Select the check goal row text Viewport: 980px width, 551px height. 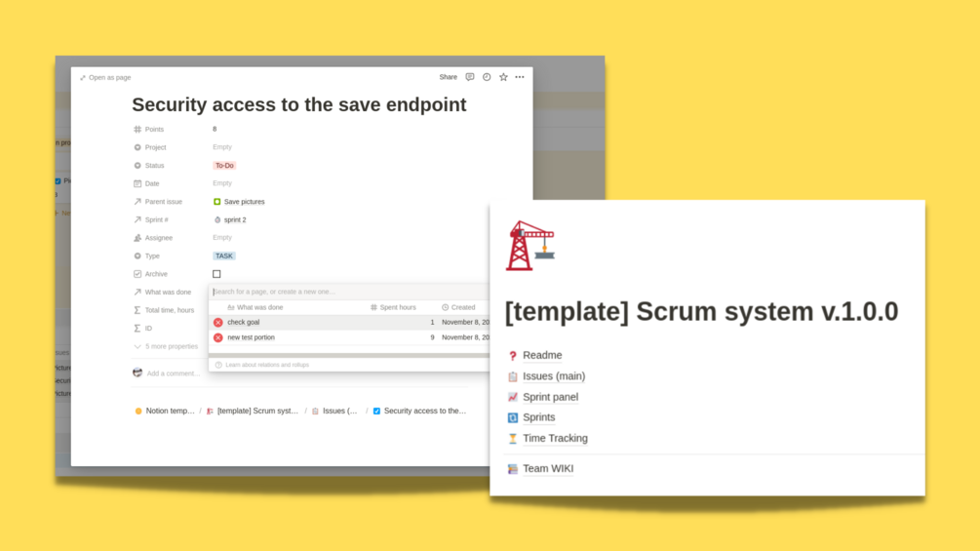243,323
